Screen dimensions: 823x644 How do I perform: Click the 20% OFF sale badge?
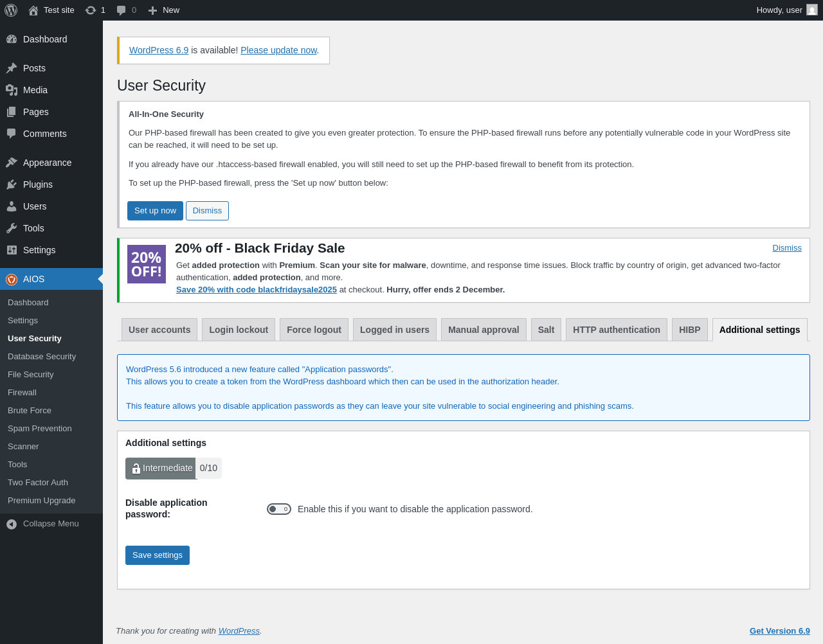pos(147,264)
